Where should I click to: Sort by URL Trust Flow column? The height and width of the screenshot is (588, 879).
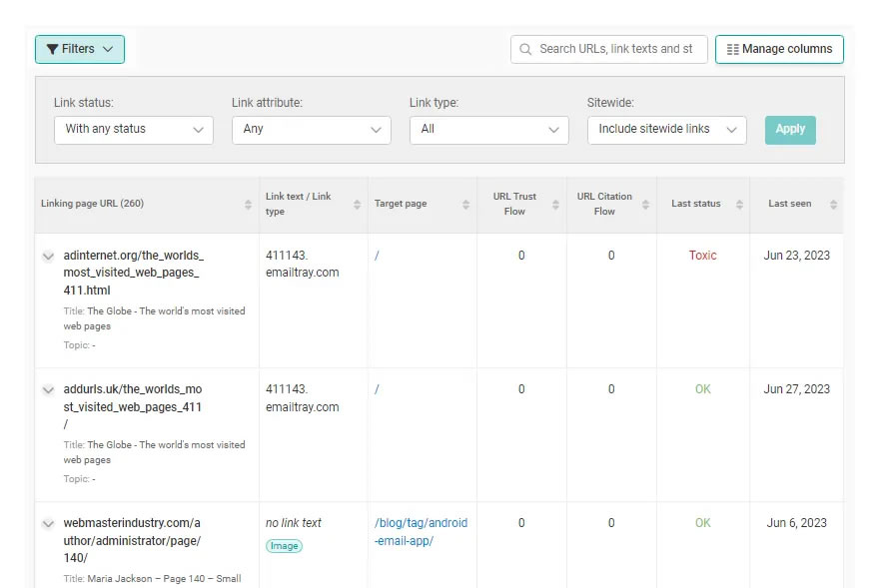(555, 205)
